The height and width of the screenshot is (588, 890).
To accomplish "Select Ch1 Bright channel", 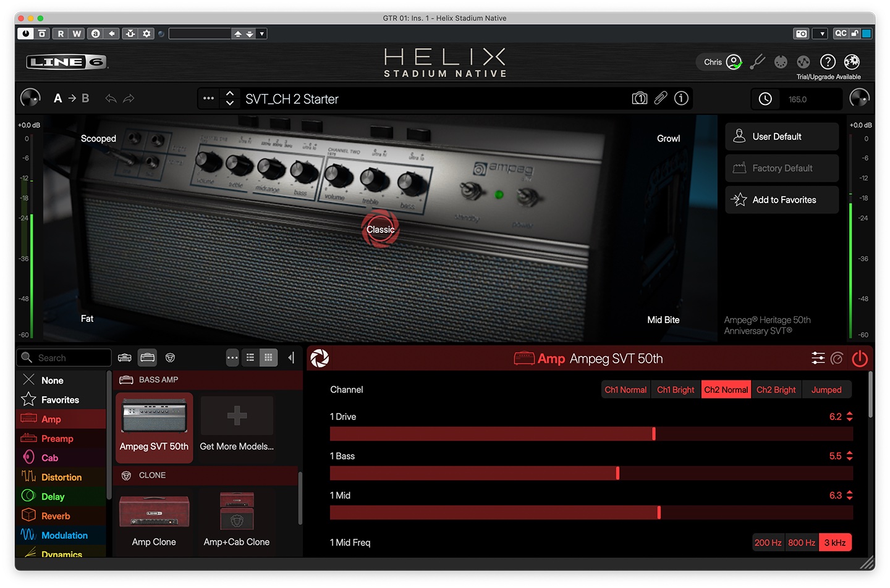I will (676, 390).
